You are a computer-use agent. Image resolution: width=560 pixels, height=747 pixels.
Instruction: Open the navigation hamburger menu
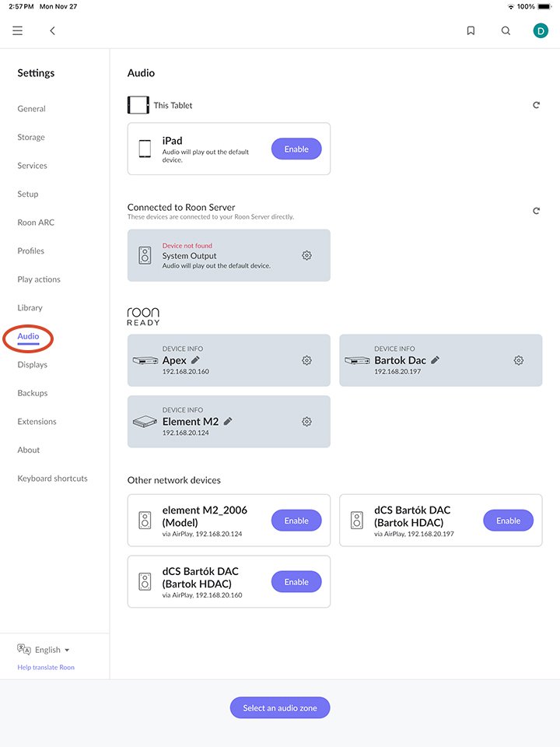click(x=17, y=30)
